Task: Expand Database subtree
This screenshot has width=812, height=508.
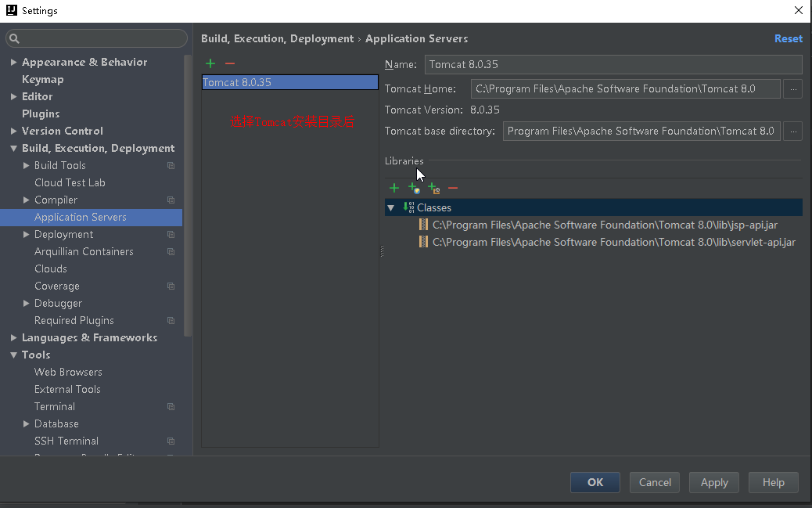Action: [x=26, y=423]
